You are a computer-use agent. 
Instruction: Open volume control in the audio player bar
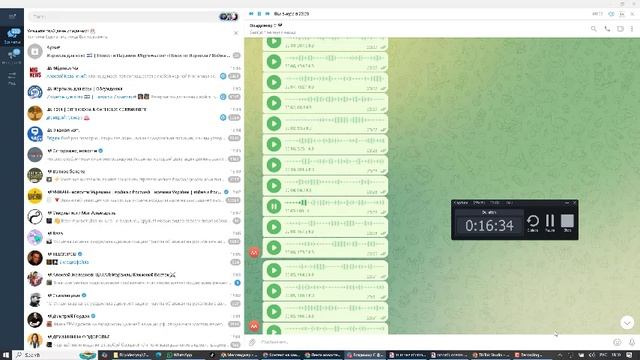point(611,14)
